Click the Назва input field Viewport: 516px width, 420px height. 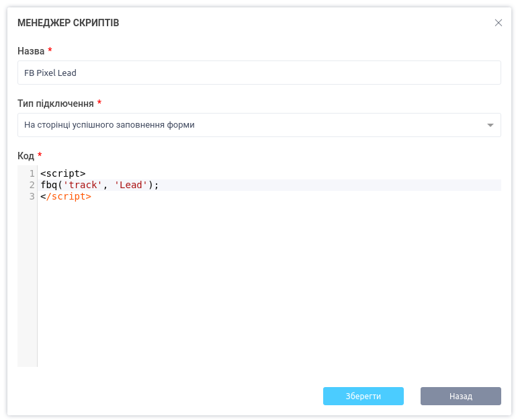click(x=259, y=73)
